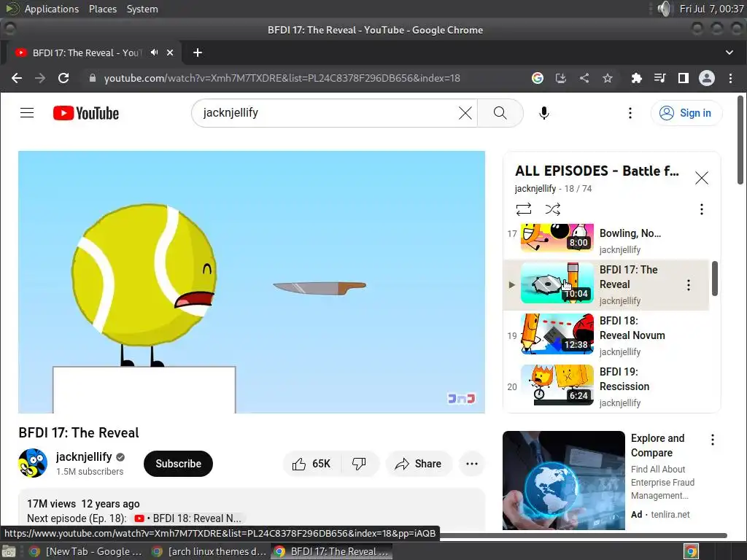Image resolution: width=747 pixels, height=560 pixels.
Task: Open the Applications menu
Action: (x=52, y=9)
